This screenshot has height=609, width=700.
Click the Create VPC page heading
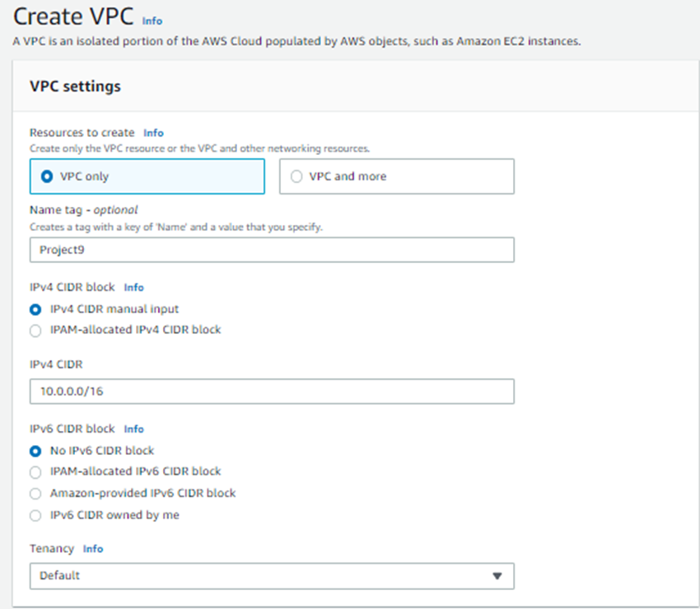tap(72, 16)
